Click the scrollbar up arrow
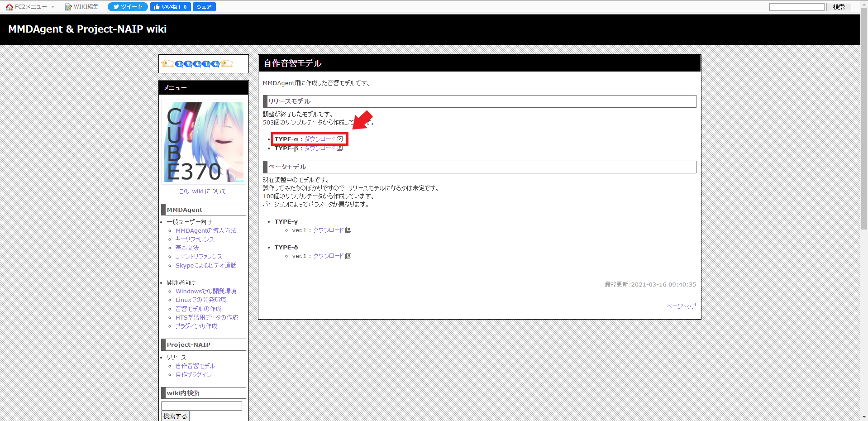Image resolution: width=868 pixels, height=421 pixels. point(864,4)
